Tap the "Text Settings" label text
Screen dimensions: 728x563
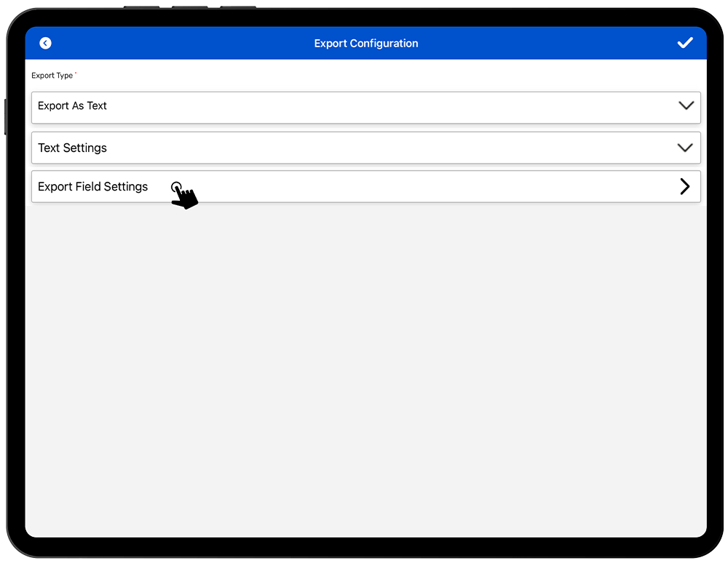72,148
